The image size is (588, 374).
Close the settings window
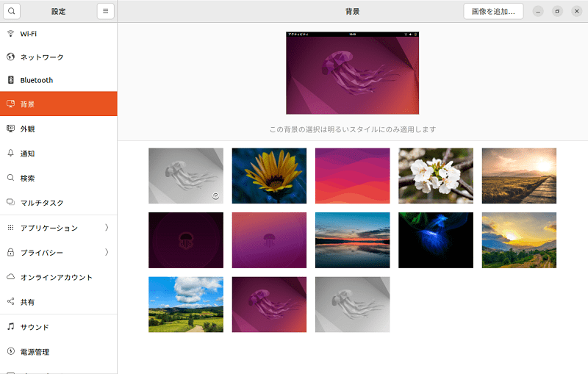point(577,11)
